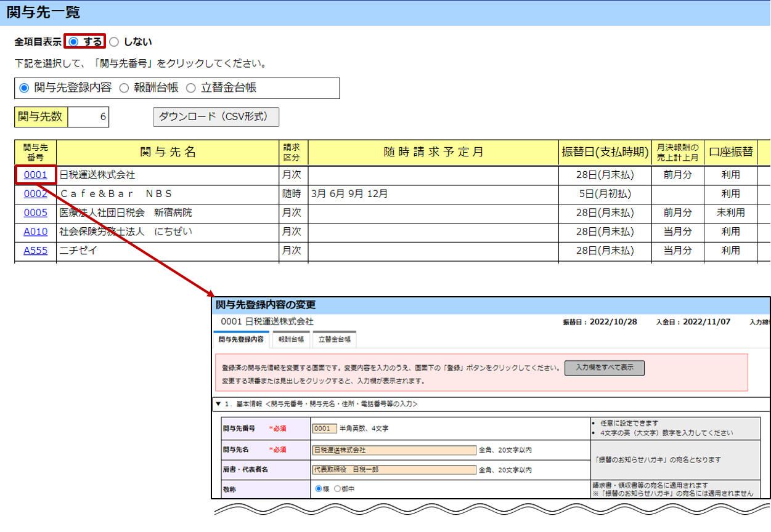Click the 関与先名 input field
Screen dimensions: 771x532
pos(394,450)
